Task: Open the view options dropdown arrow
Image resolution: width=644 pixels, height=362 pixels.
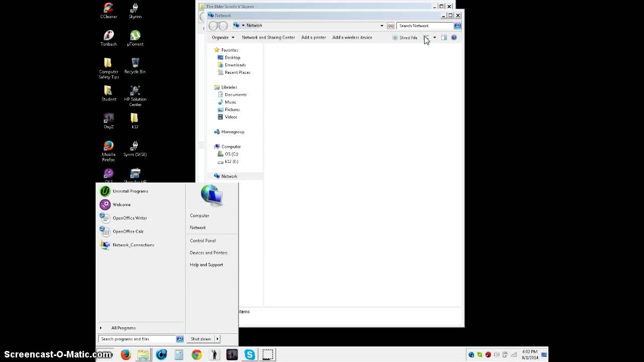Action: (x=435, y=38)
